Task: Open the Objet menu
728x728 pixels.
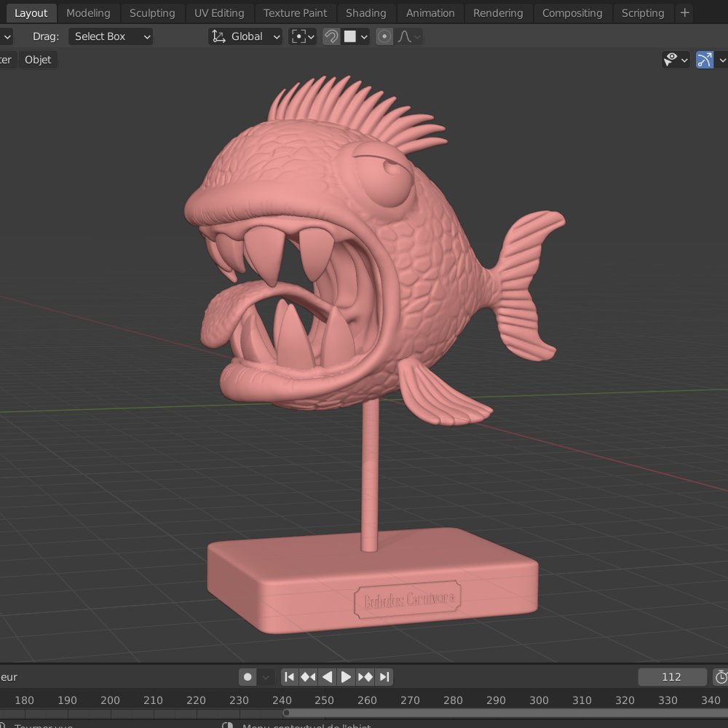Action: point(38,60)
